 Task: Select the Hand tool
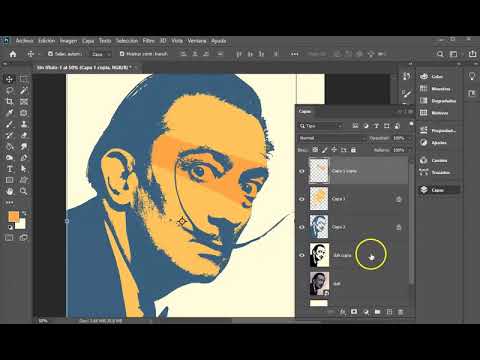(9, 191)
